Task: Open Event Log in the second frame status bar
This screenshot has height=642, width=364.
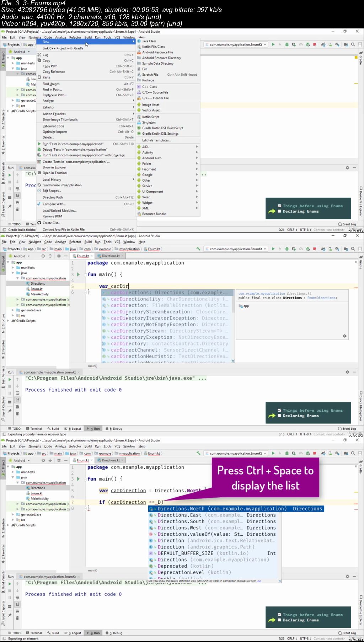Action: pos(347,429)
